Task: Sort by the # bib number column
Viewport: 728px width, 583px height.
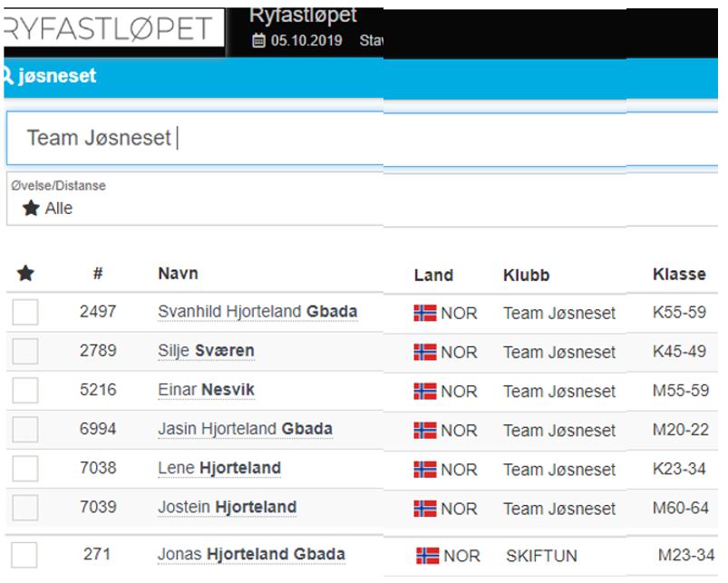Action: tap(98, 273)
